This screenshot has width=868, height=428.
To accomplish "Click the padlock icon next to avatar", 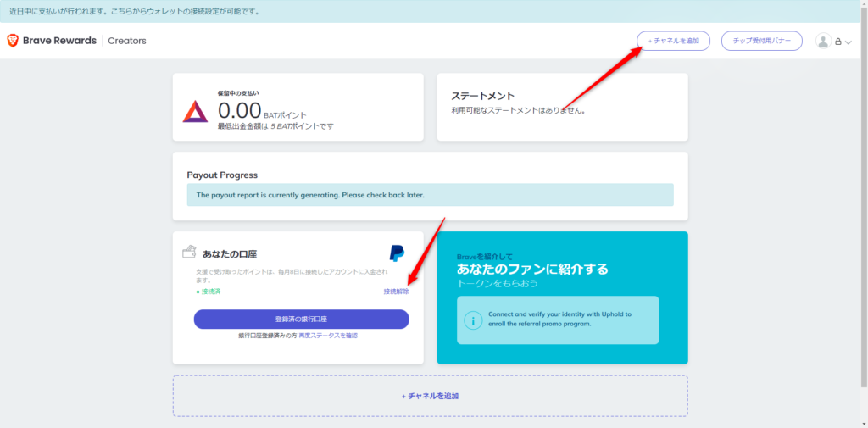I will [x=837, y=42].
